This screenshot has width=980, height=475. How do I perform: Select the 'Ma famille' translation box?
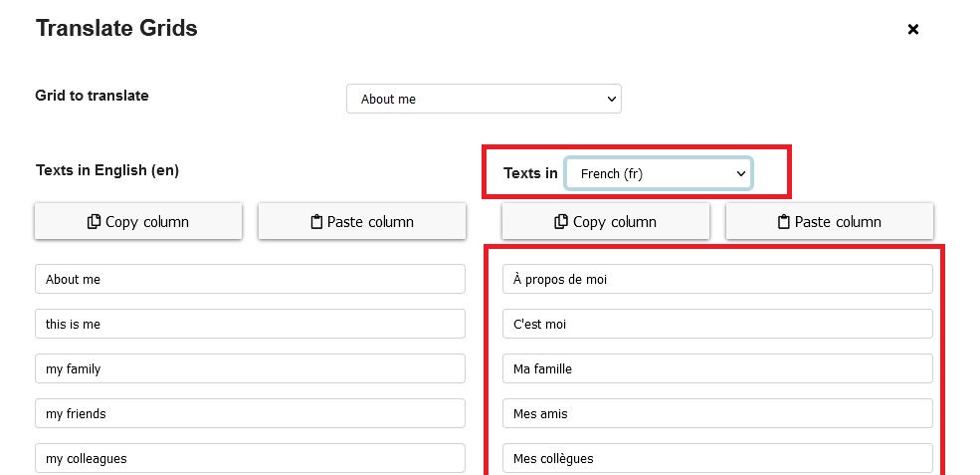[717, 368]
